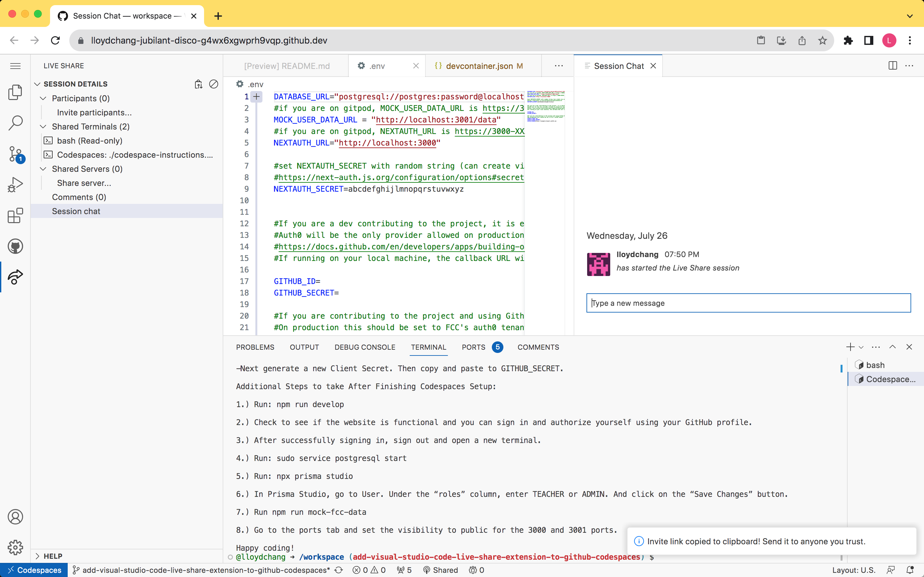
Task: Maximize the panel using the chevron-up
Action: (893, 347)
